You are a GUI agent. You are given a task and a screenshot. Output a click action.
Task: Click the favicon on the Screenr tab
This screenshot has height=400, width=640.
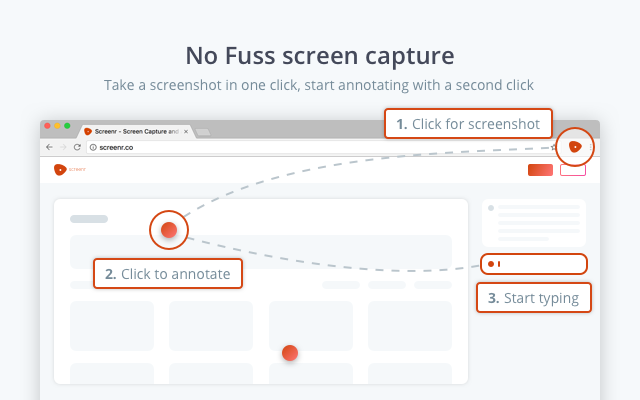coord(87,131)
